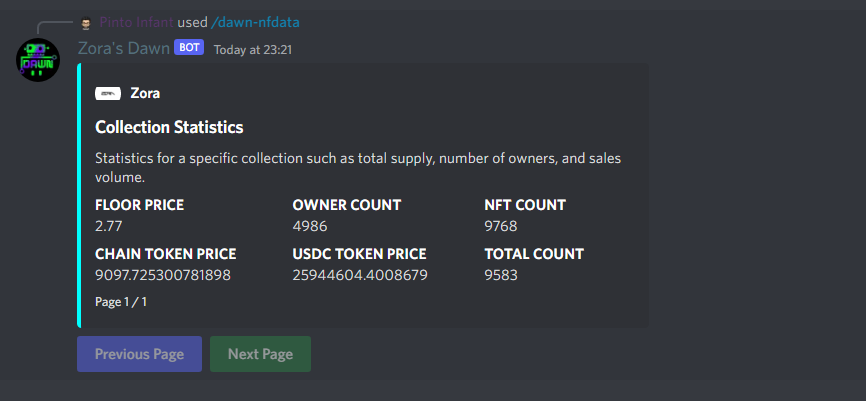The image size is (866, 401).
Task: Click the Zora embed author name
Action: pyautogui.click(x=145, y=93)
